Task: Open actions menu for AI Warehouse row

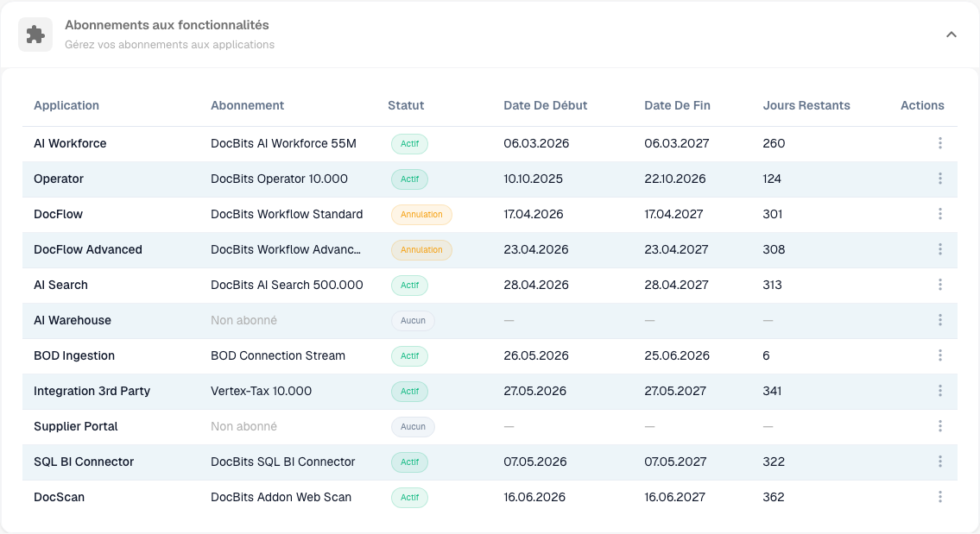Action: [940, 320]
